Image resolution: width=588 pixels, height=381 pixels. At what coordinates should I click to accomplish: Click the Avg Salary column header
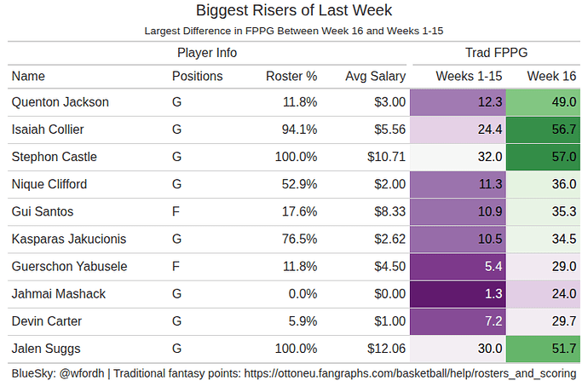click(x=375, y=76)
